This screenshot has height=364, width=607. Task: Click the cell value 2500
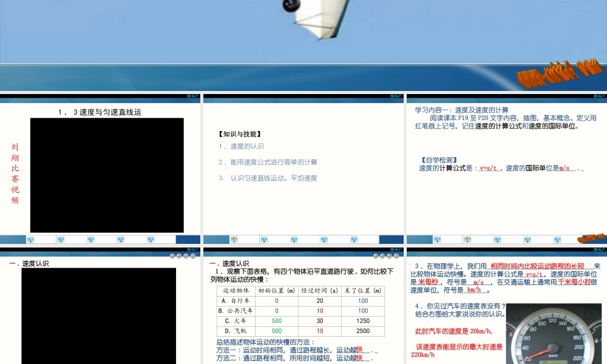[x=363, y=331]
